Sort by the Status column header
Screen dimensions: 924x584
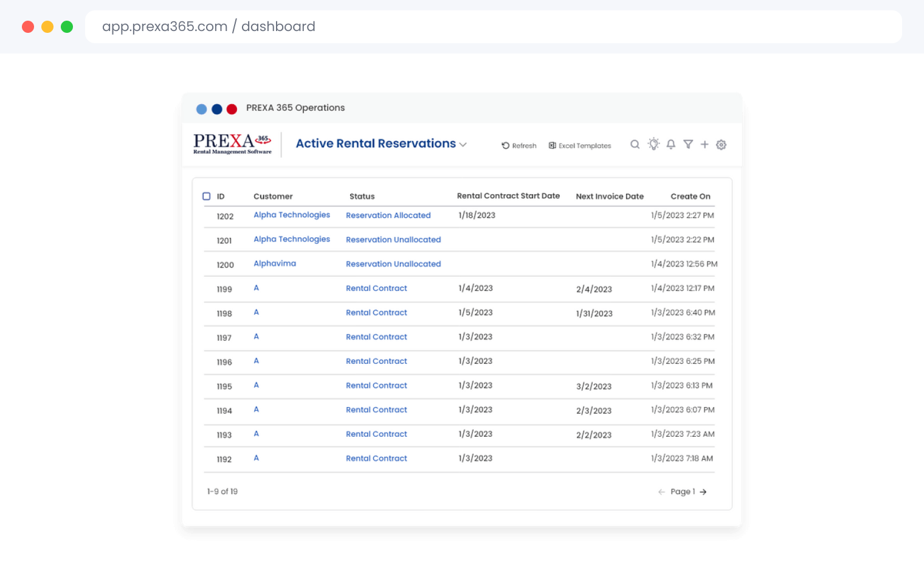pos(362,196)
